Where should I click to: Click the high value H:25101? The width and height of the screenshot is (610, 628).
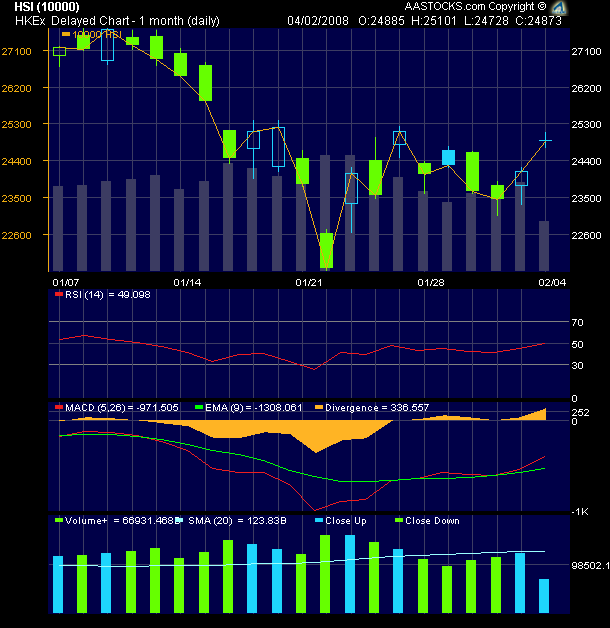(x=434, y=20)
